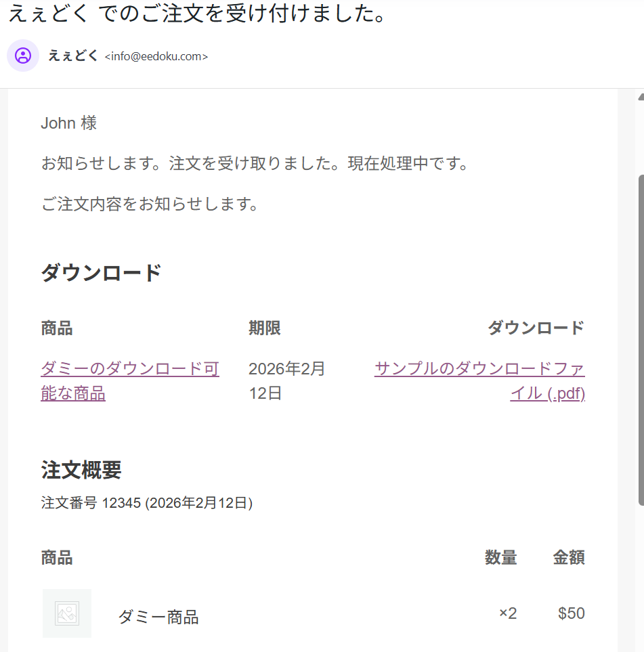Viewport: 644px width, 652px height.
Task: Click the ×2 quantity value
Action: coord(507,613)
